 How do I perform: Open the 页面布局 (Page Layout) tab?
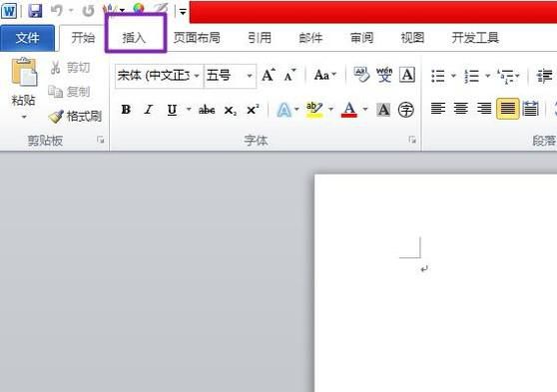point(197,38)
